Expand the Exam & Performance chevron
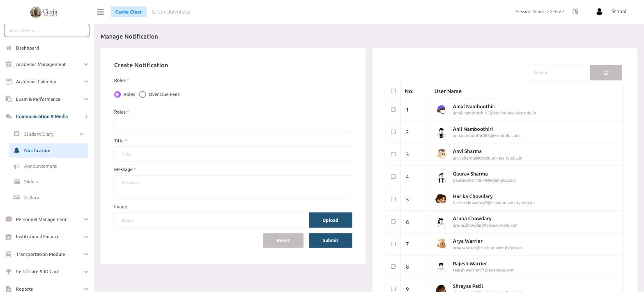Viewport: 644px width, 292px height. (x=86, y=99)
